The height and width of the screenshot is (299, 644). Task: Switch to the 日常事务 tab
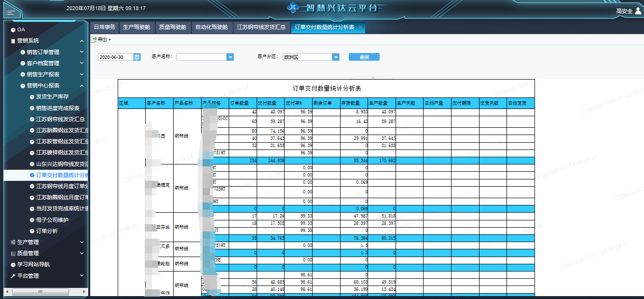(x=104, y=27)
